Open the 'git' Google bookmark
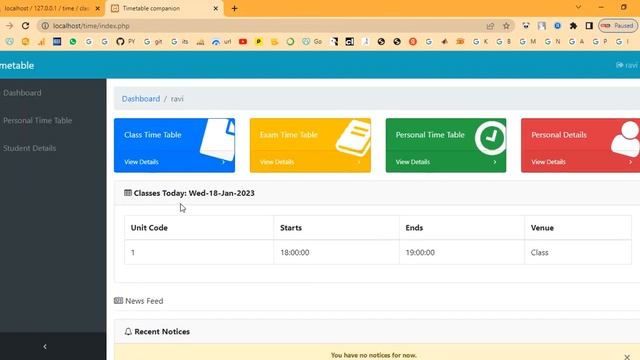 click(153, 42)
